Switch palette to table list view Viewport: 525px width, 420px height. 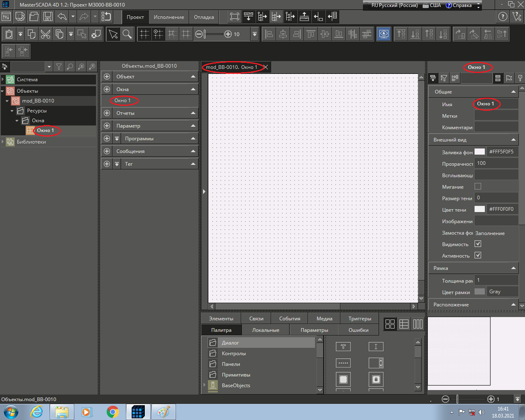[x=404, y=324]
